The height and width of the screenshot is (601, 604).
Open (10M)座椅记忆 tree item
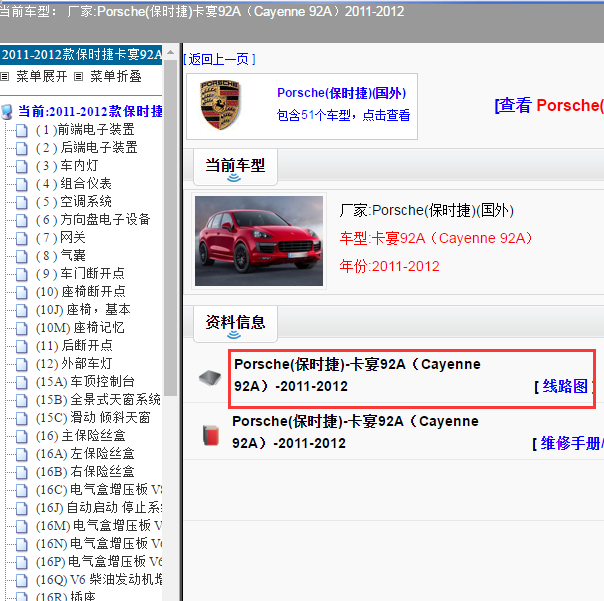80,327
